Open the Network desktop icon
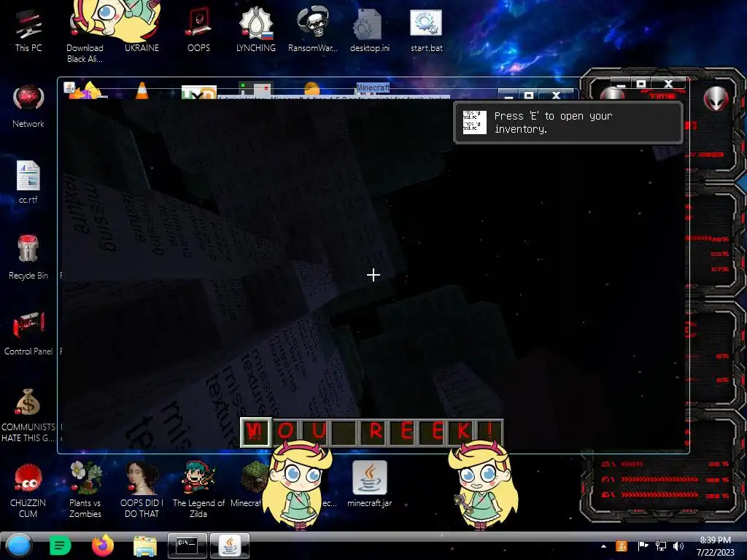The width and height of the screenshot is (747, 560). [x=28, y=106]
